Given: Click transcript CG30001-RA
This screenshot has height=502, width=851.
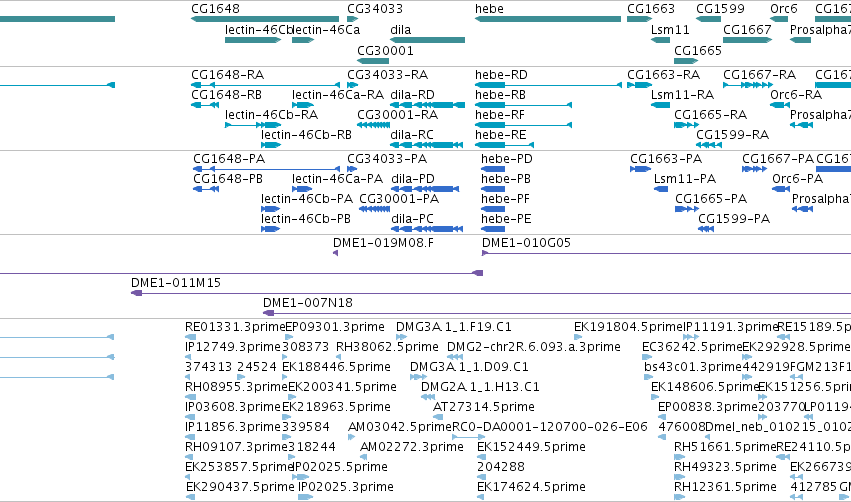Looking at the screenshot, I should tap(397, 115).
